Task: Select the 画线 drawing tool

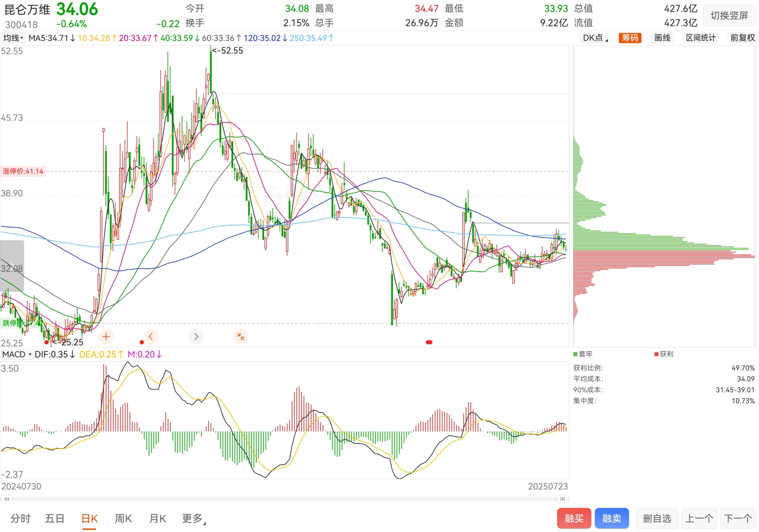Action: coord(662,38)
